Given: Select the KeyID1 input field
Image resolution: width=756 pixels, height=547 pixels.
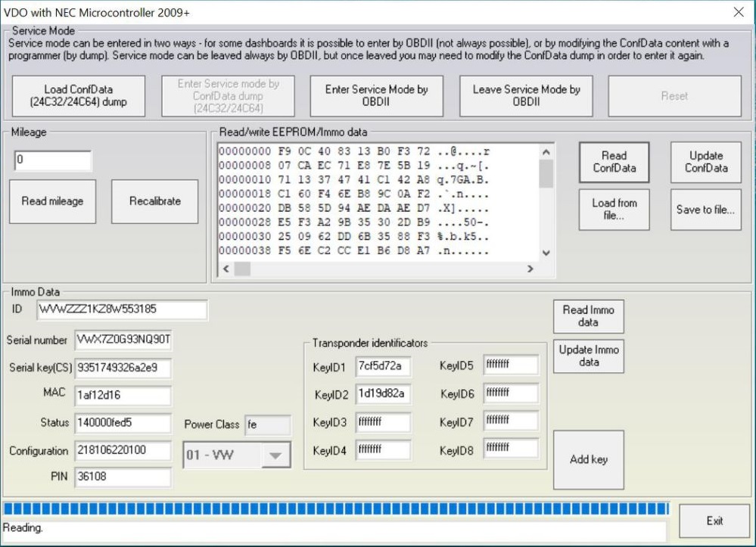Looking at the screenshot, I should pyautogui.click(x=383, y=367).
